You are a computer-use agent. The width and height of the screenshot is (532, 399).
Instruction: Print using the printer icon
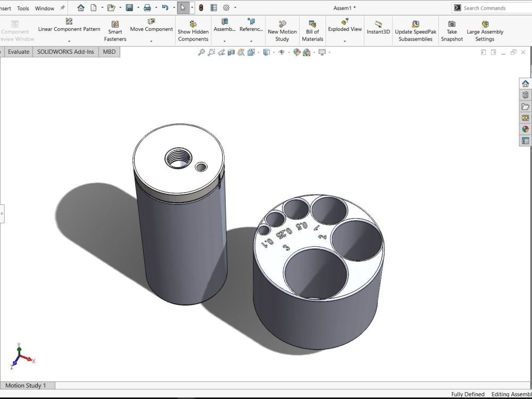point(147,8)
